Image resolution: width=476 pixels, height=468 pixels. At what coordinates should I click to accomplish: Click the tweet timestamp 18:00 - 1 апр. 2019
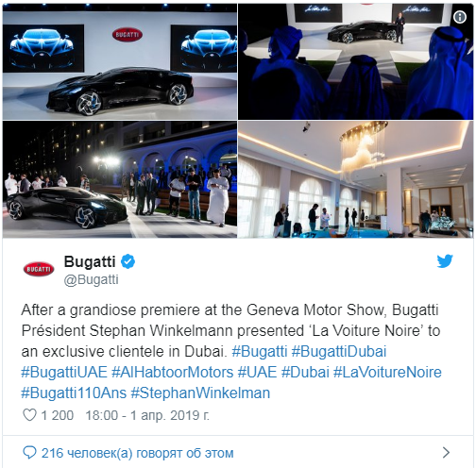pos(147,415)
